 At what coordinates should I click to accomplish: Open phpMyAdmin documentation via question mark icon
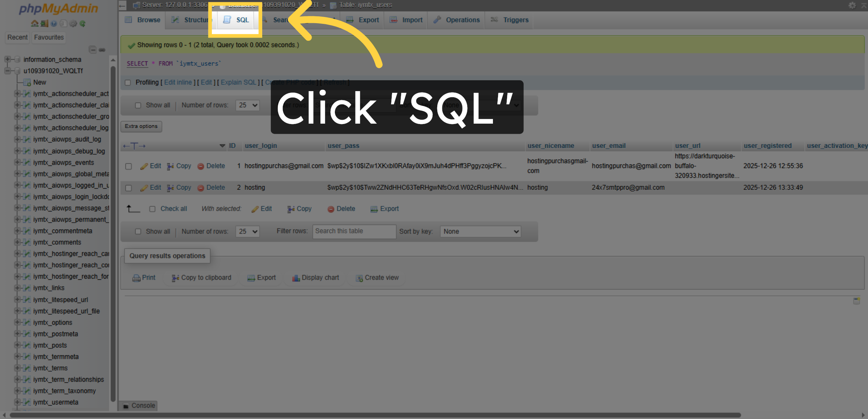pyautogui.click(x=54, y=23)
